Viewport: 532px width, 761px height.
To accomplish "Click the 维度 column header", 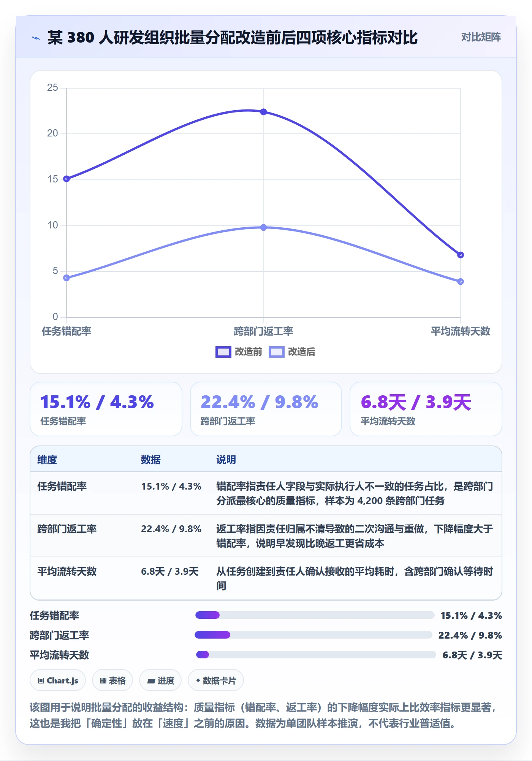I will click(47, 460).
